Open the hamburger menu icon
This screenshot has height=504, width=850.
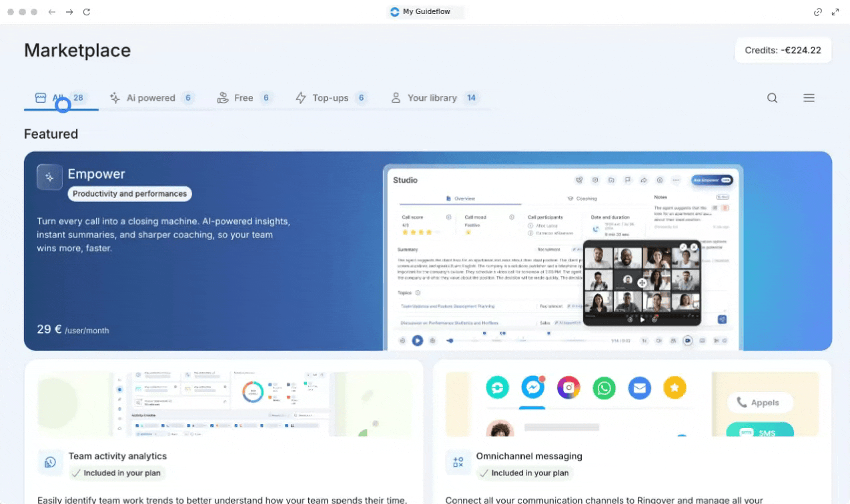(x=809, y=98)
